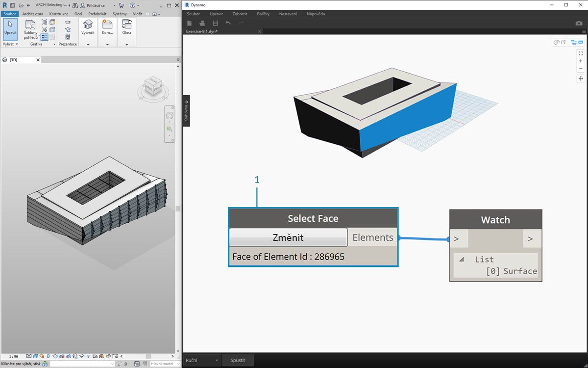Open the Dynamo Nápověda menu
The height and width of the screenshot is (368, 588).
click(x=316, y=14)
